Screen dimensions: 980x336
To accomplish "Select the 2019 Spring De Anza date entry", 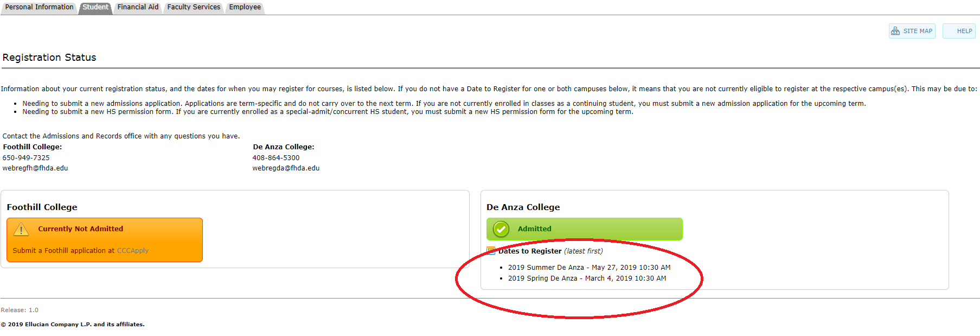I will [x=587, y=278].
